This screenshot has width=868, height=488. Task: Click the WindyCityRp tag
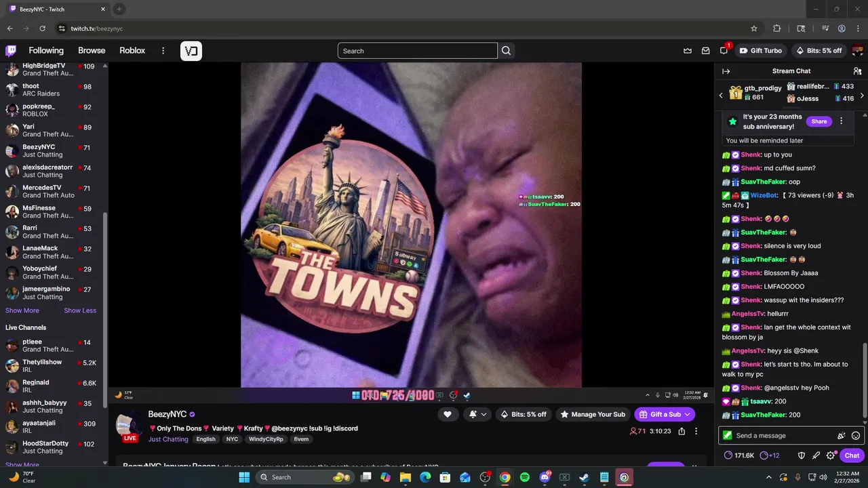coord(265,439)
